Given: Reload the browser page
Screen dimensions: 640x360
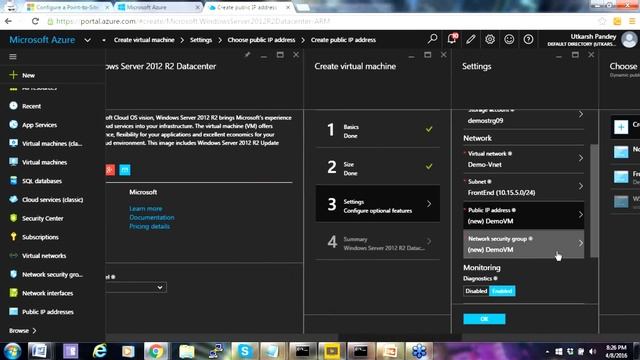Looking at the screenshot, I should [35, 21].
